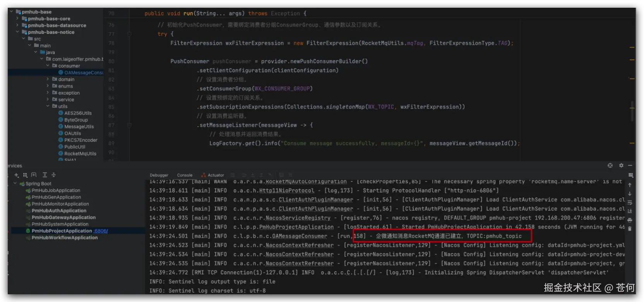The image size is (644, 302).
Task: Click WX_CONSUMER_GROUP constant in code
Action: click(x=282, y=89)
